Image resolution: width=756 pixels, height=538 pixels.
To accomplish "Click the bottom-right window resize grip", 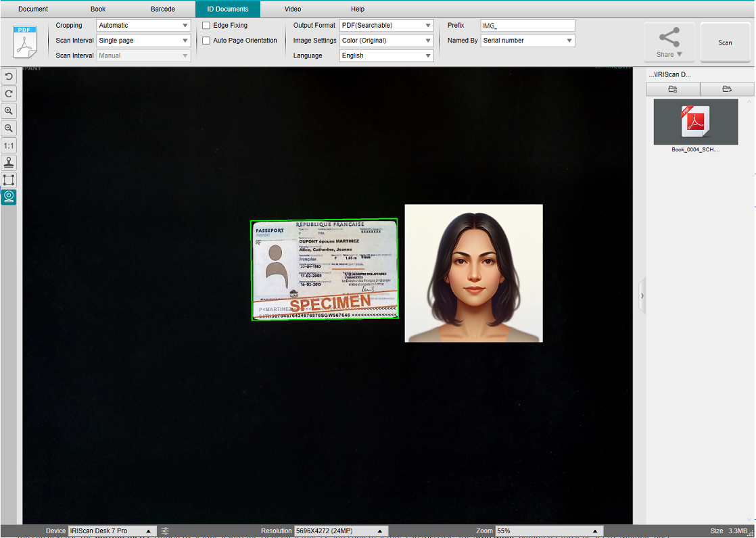I will [x=751, y=533].
